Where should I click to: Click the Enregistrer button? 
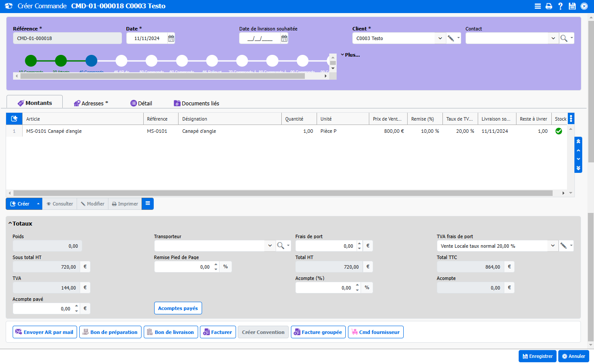[x=537, y=356]
